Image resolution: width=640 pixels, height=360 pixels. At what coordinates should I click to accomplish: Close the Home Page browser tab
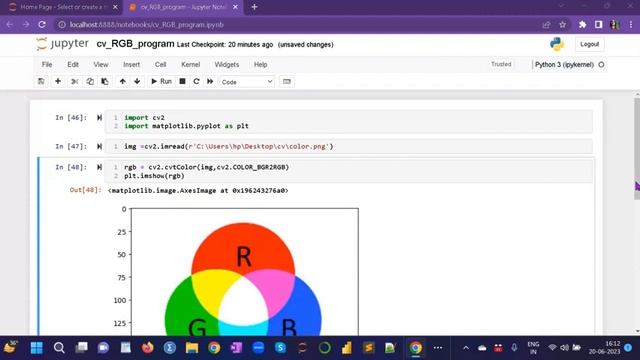(115, 7)
